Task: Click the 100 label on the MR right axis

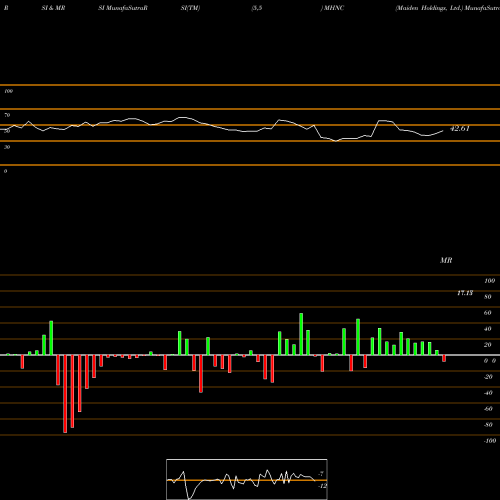Action: 489,281
